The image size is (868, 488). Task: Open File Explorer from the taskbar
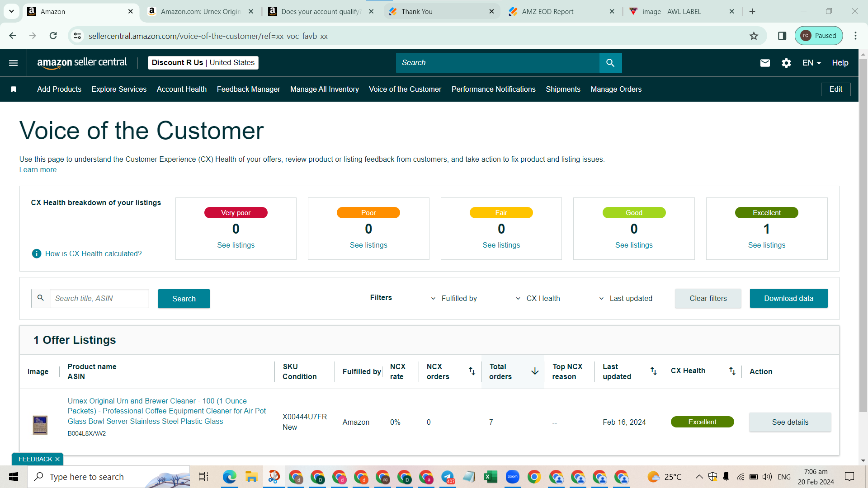[x=251, y=477]
